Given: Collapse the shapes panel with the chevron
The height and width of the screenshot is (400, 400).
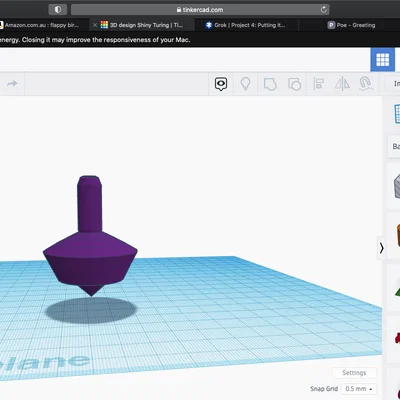Looking at the screenshot, I should [x=381, y=248].
